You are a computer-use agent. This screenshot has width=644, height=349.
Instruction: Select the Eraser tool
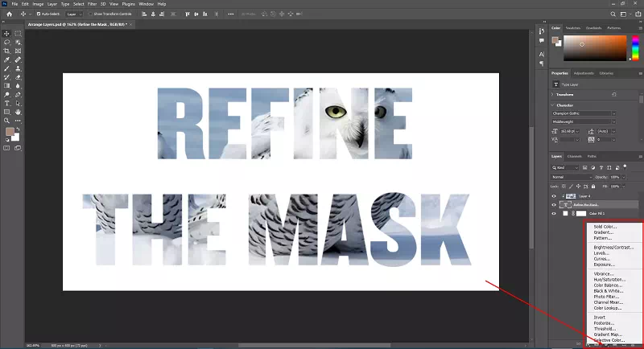[x=18, y=77]
